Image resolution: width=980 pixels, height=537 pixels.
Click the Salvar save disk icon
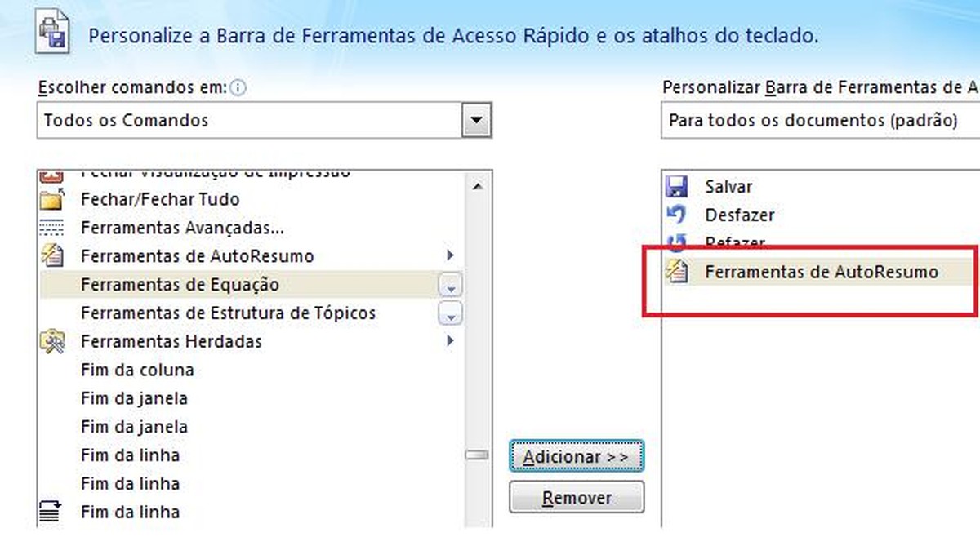tap(676, 186)
